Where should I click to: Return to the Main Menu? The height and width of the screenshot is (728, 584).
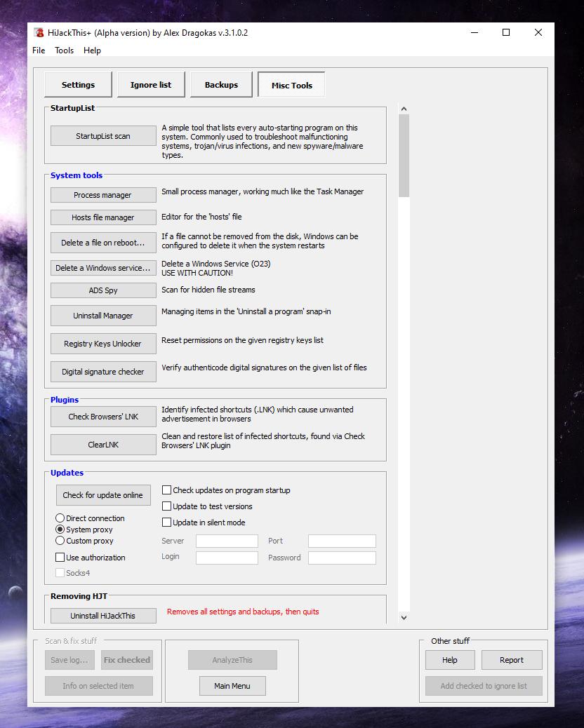(x=232, y=686)
